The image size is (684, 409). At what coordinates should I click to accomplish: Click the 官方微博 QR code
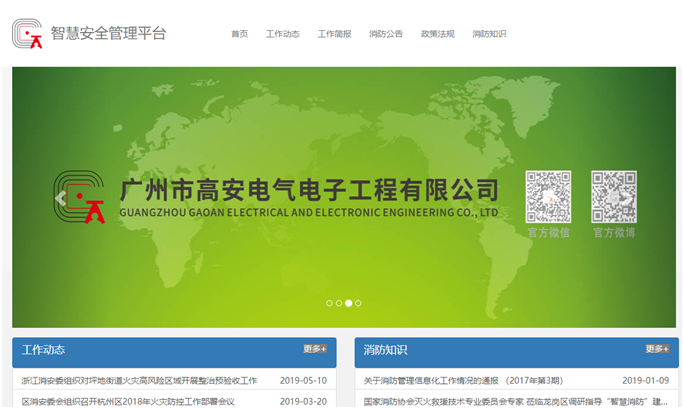coord(613,197)
